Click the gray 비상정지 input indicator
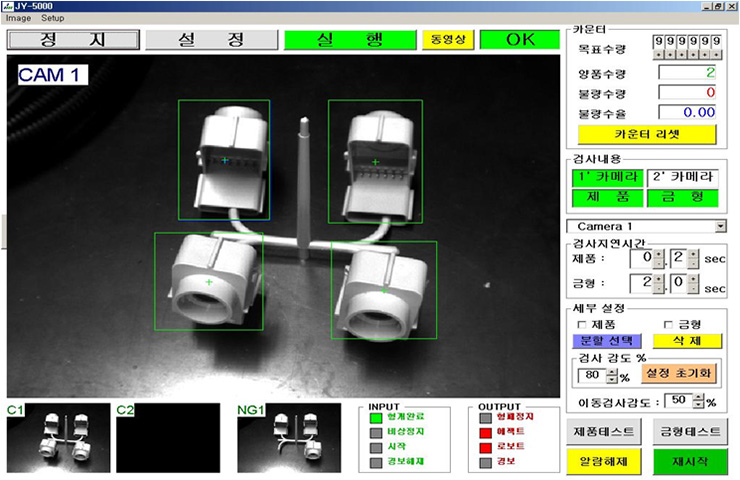 pyautogui.click(x=376, y=433)
